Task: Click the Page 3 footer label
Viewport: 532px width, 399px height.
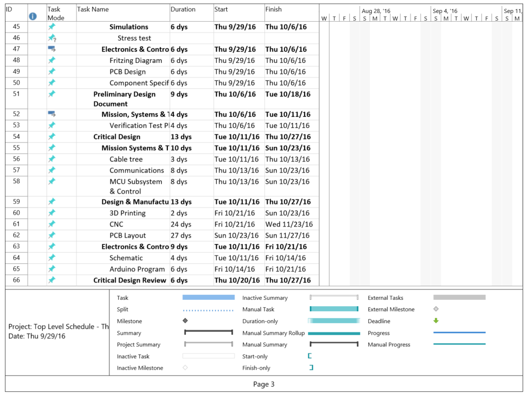Action: pyautogui.click(x=263, y=384)
